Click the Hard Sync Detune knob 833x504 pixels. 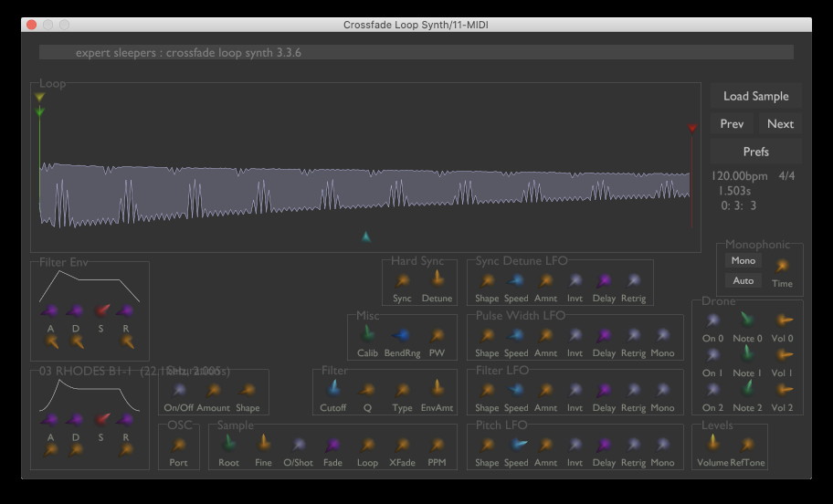[437, 278]
